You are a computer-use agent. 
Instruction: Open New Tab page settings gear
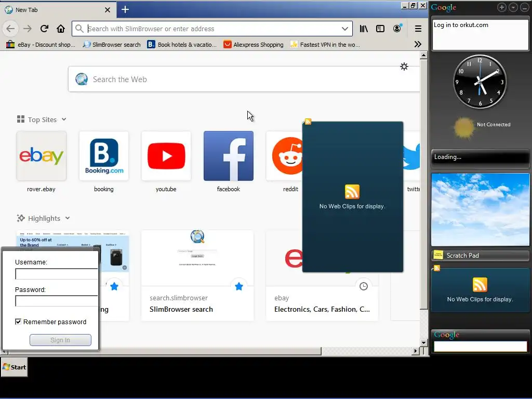pyautogui.click(x=404, y=66)
